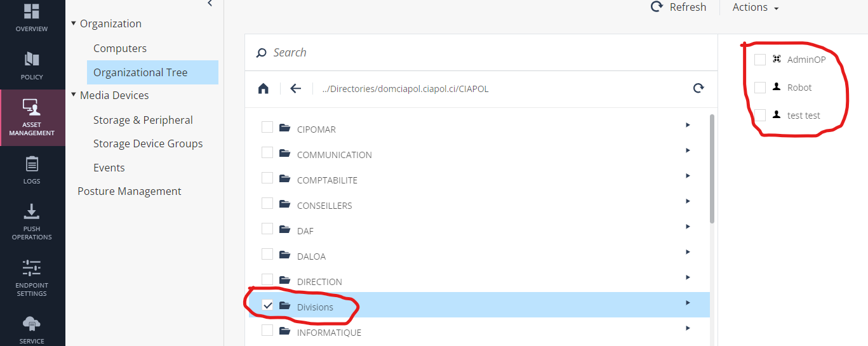This screenshot has height=346, width=868.
Task: Select Organizational Tree in navigation
Action: point(152,72)
